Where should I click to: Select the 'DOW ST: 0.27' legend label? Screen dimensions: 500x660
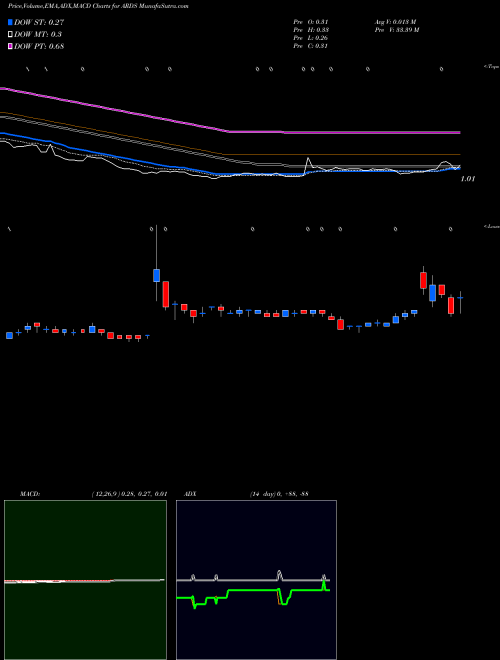pyautogui.click(x=39, y=22)
